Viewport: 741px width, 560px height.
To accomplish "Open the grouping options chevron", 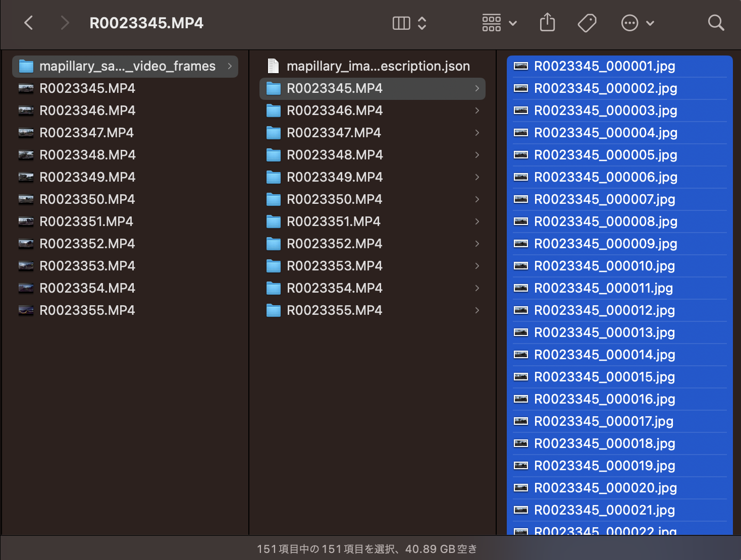I will 513,23.
